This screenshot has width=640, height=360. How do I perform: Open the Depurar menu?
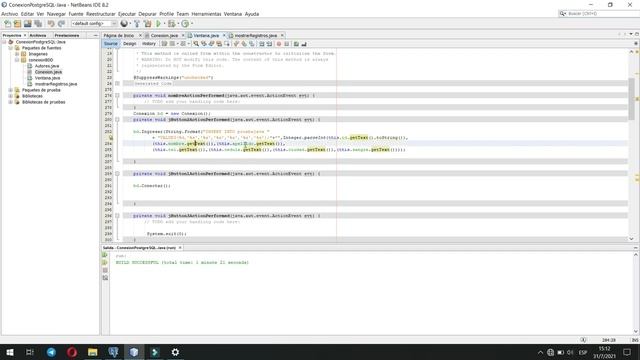click(147, 14)
